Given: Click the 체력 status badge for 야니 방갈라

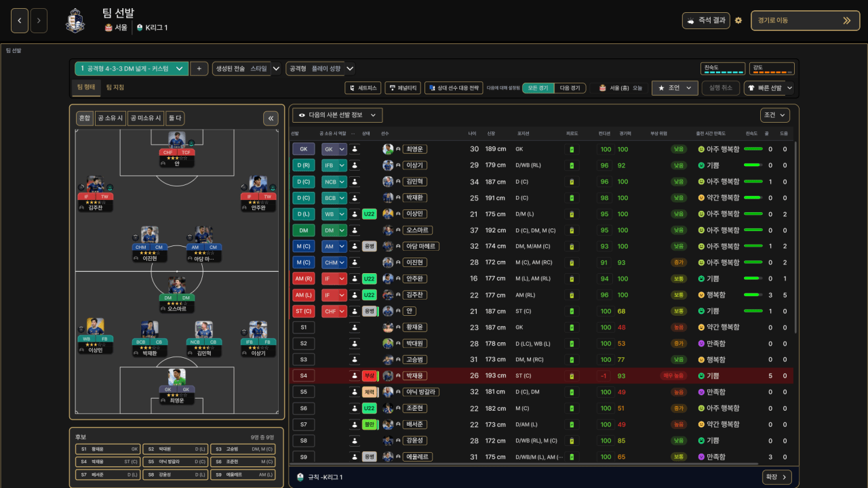Looking at the screenshot, I should 370,392.
